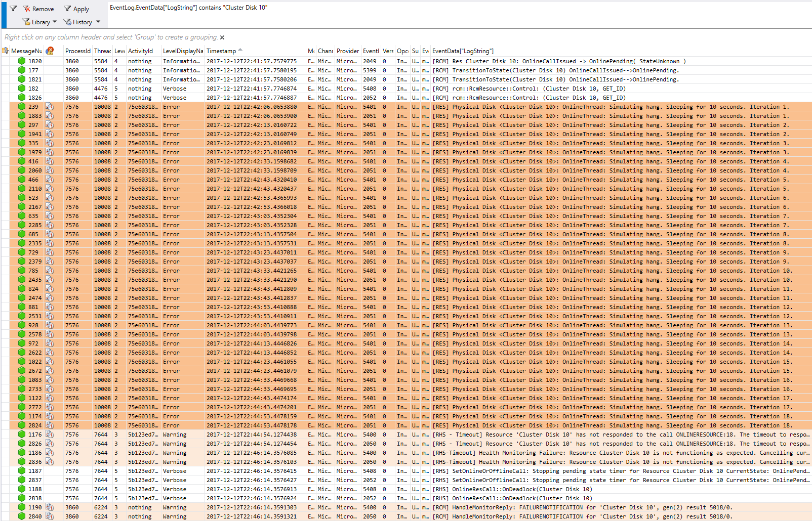Open the Library dropdown
Viewport: 812px width, 521px height.
click(x=56, y=22)
